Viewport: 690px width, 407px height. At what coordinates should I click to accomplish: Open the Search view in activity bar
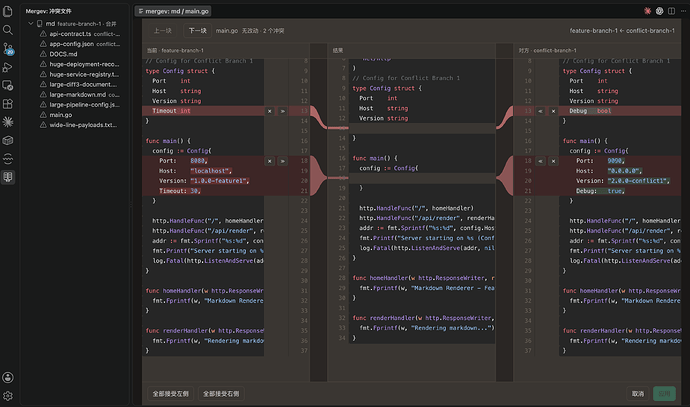[x=7, y=29]
